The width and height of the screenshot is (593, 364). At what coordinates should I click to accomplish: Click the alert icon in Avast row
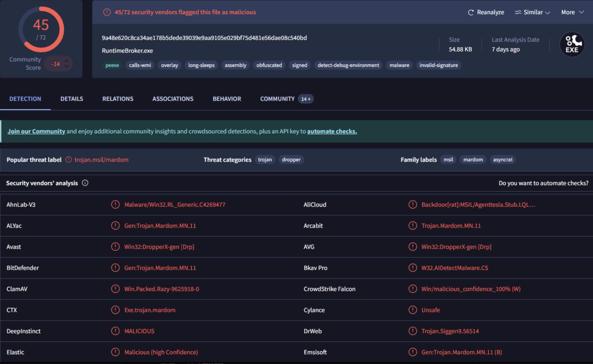click(x=115, y=247)
